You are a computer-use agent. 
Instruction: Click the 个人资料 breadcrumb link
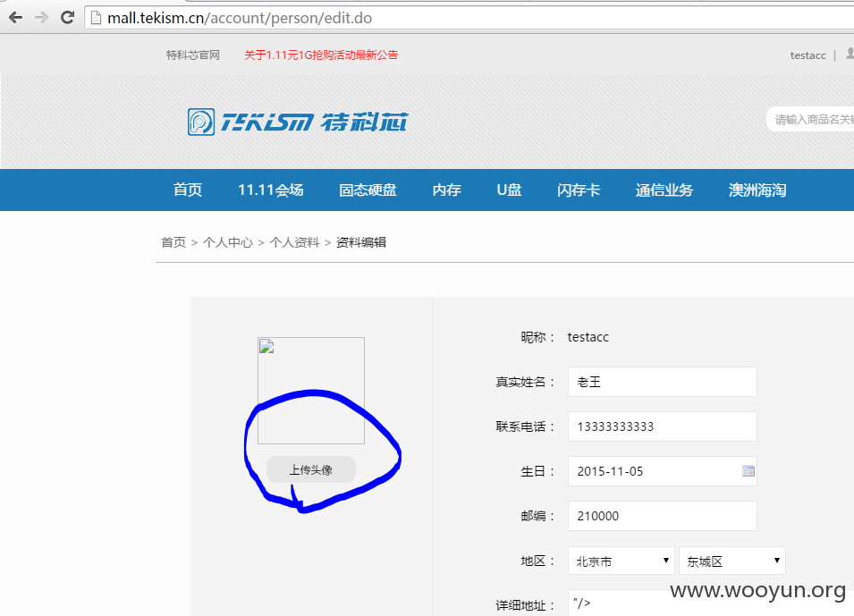pos(294,242)
